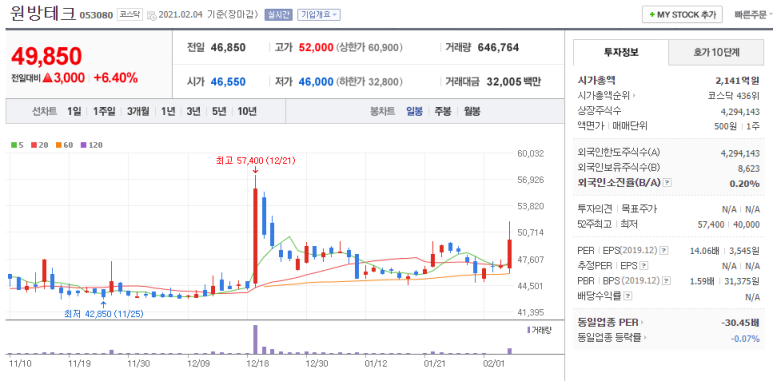Image resolution: width=773 pixels, height=381 pixels.
Task: Select the 1년 line chart period
Action: 168,111
